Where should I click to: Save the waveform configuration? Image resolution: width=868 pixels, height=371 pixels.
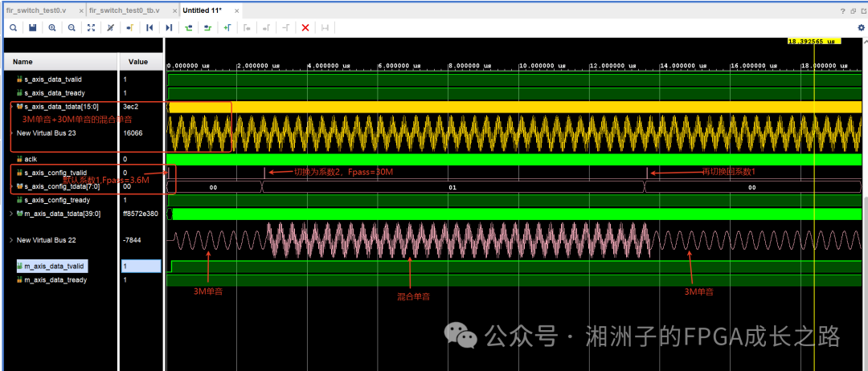(x=32, y=27)
